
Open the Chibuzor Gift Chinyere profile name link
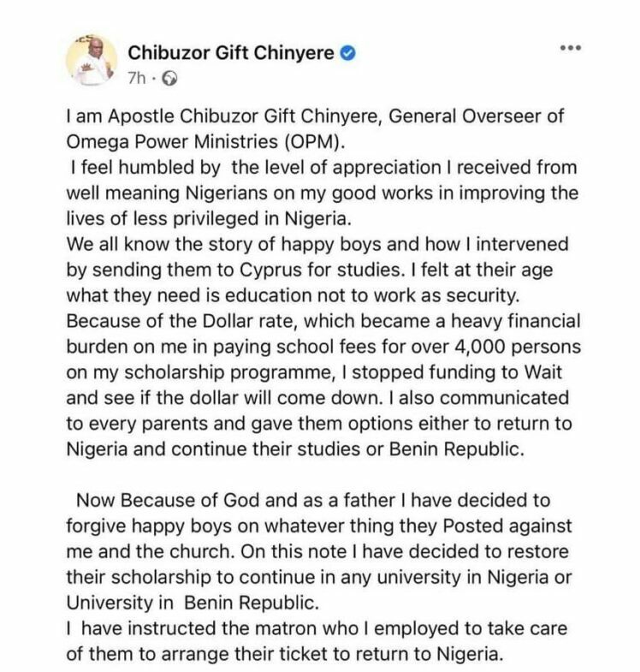click(x=230, y=53)
